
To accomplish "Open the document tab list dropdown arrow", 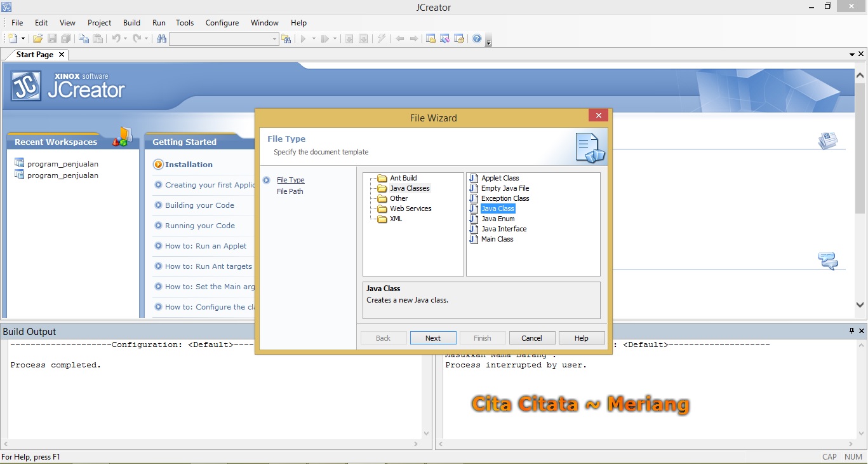I will 852,55.
